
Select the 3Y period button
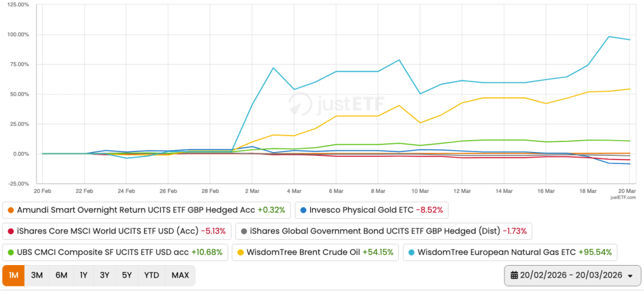pyautogui.click(x=105, y=276)
